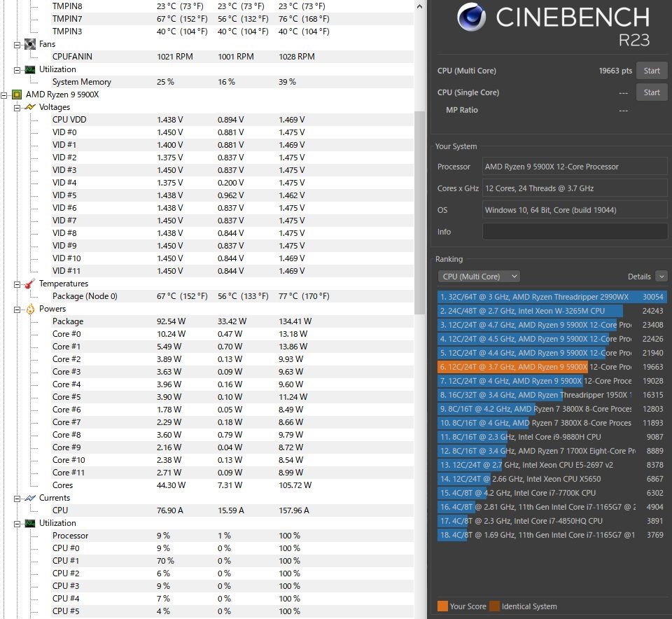Collapse the Temperatures node

point(17,284)
